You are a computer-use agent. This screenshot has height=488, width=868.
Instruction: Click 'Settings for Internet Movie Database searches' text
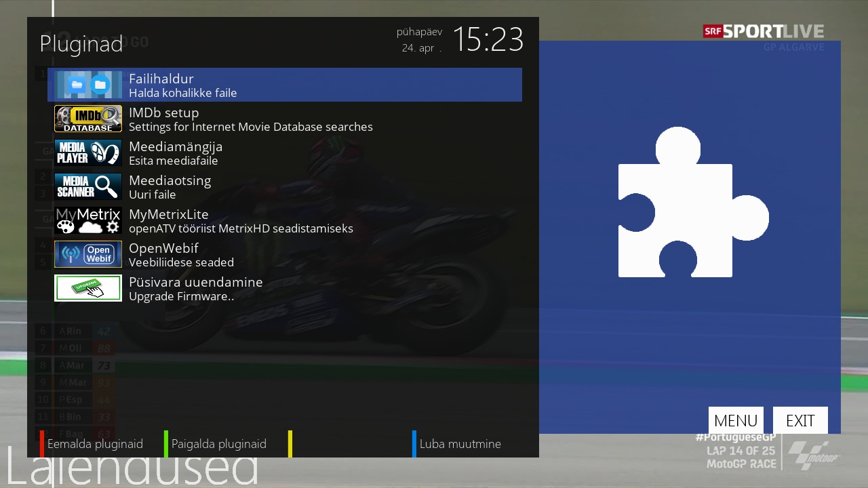tap(251, 127)
